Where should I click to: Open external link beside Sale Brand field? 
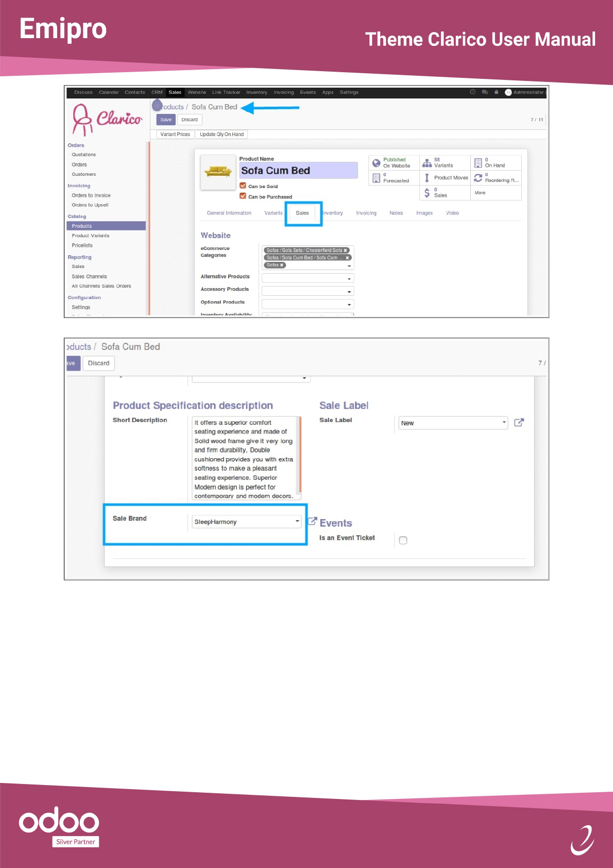coord(312,521)
